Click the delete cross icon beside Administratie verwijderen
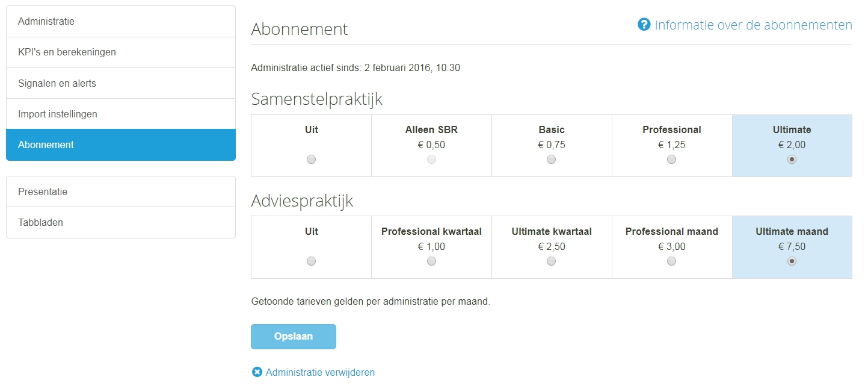This screenshot has height=386, width=868. click(x=257, y=372)
